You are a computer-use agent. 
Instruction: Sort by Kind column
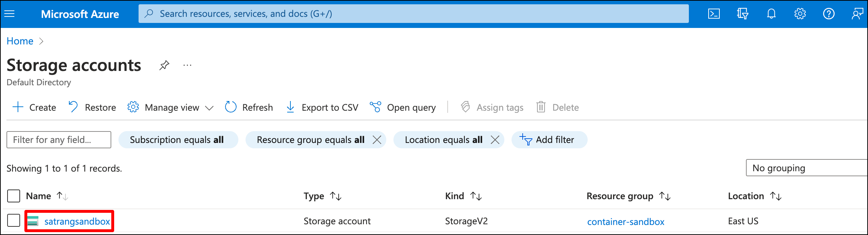pos(463,196)
